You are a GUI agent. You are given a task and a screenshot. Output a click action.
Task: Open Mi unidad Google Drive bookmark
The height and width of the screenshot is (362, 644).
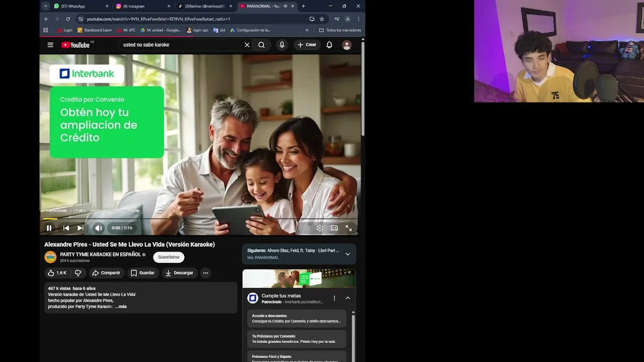(160, 30)
